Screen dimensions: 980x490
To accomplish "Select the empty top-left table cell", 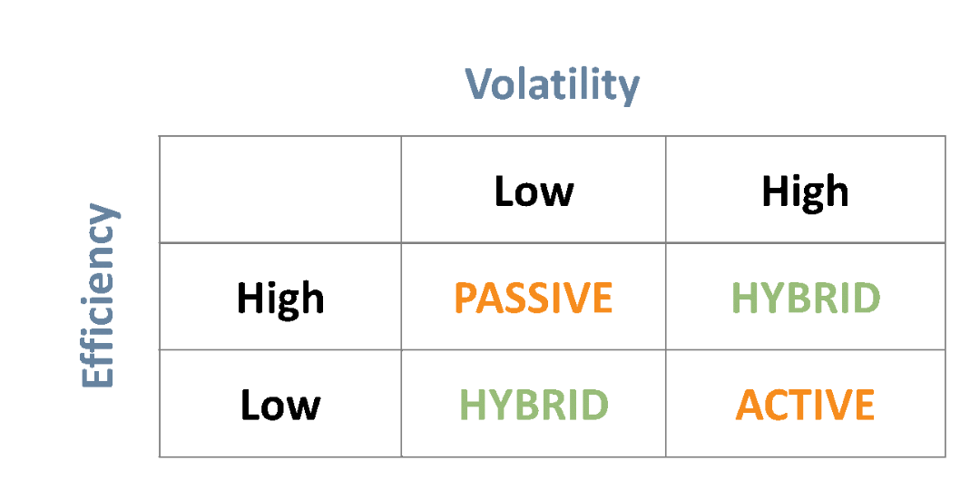I will tap(279, 190).
